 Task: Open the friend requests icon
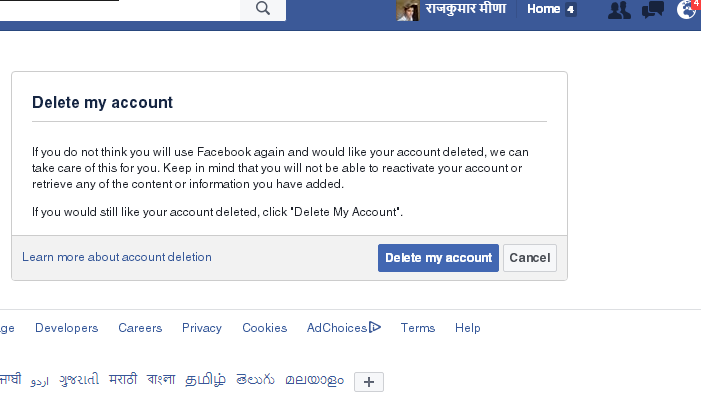click(619, 10)
